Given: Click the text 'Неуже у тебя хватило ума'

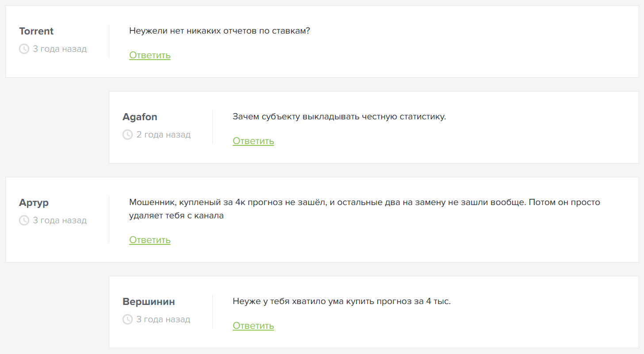Looking at the screenshot, I should (x=285, y=302).
